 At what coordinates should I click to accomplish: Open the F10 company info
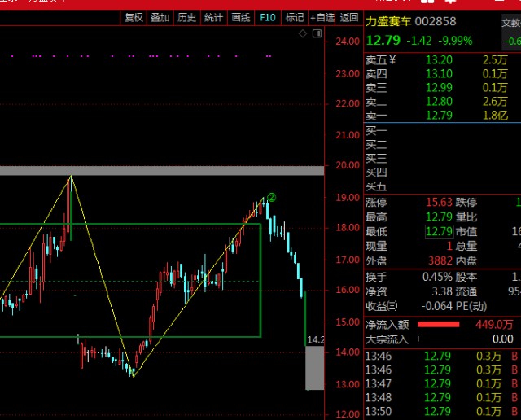coord(268,18)
